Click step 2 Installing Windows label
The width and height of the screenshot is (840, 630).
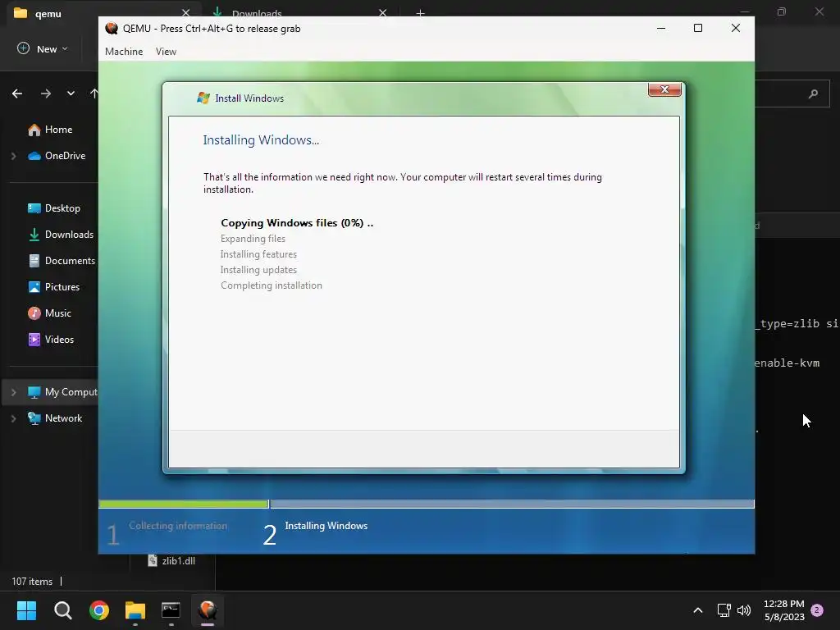pyautogui.click(x=326, y=526)
